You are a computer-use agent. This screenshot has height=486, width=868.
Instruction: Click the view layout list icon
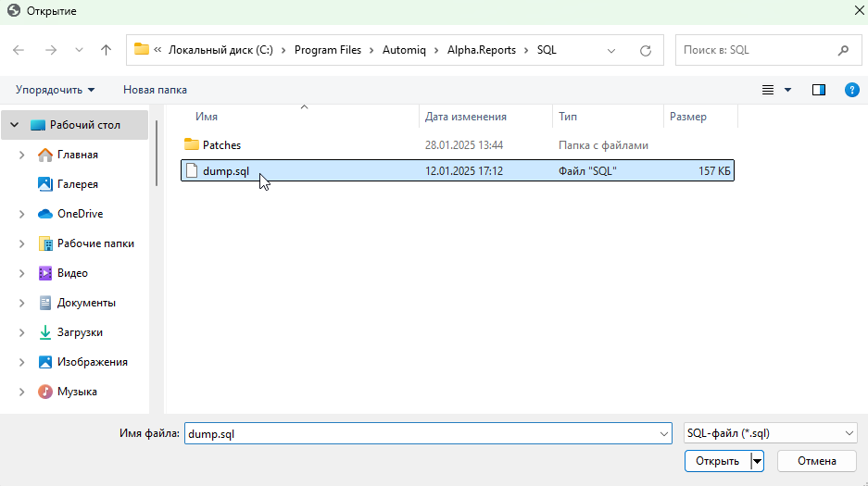[768, 90]
